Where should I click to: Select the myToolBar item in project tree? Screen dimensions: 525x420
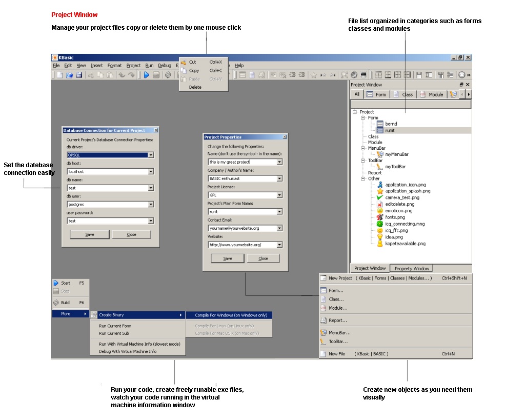click(x=395, y=167)
